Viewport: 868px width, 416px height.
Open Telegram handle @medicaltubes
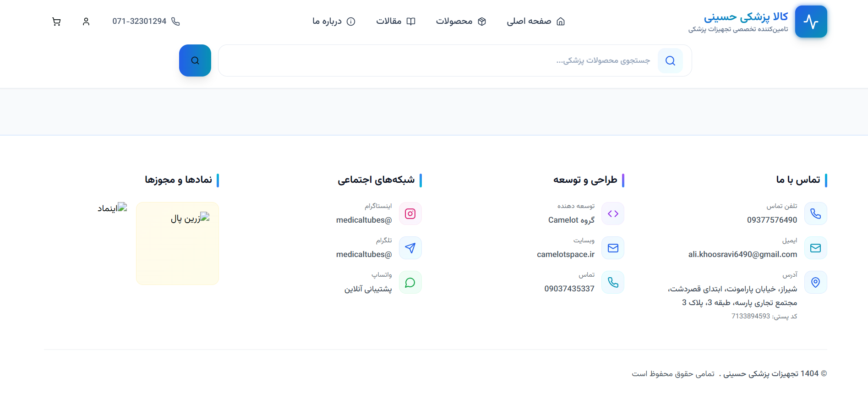click(364, 254)
